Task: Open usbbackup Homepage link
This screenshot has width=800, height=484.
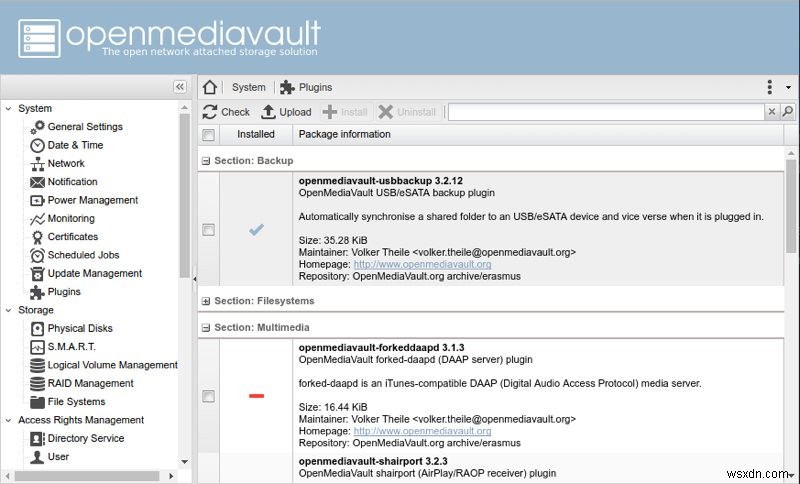Action: point(422,264)
